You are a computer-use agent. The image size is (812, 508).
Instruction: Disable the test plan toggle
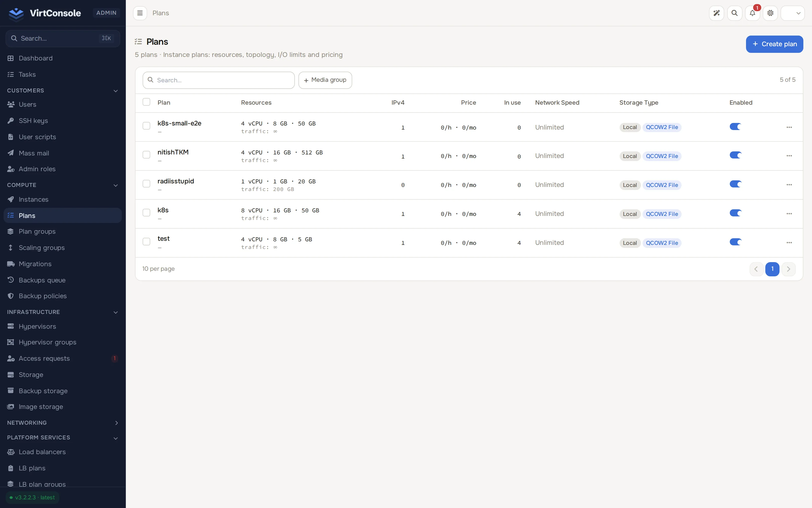pyautogui.click(x=735, y=242)
